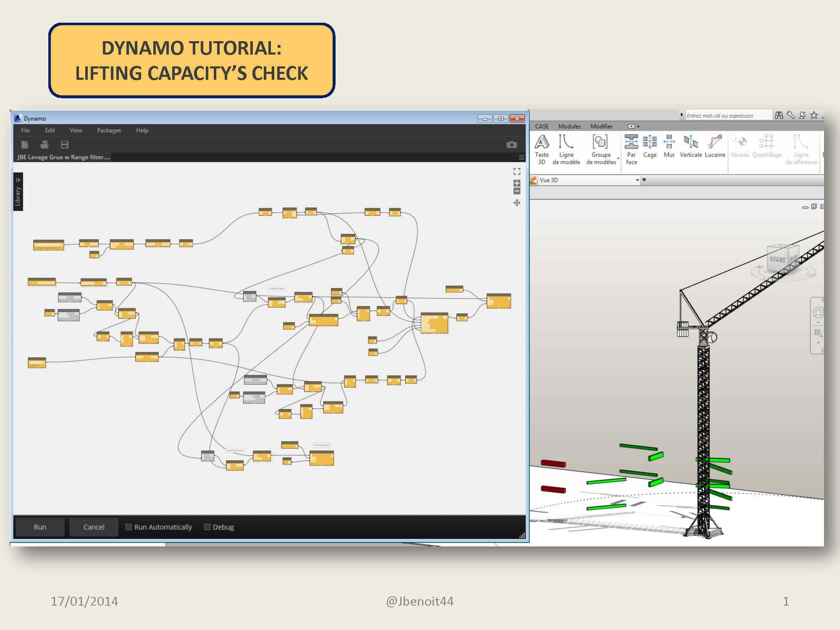Expand the Groupe de modèles dropdown arrow
The height and width of the screenshot is (630, 840).
pyautogui.click(x=618, y=158)
